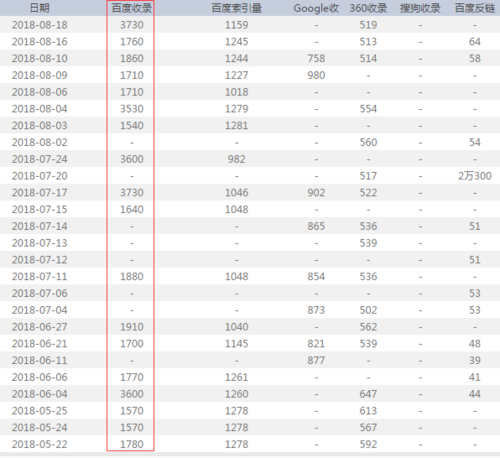This screenshot has width=500, height=458.
Task: Click the 日期 column header
Action: [x=40, y=8]
